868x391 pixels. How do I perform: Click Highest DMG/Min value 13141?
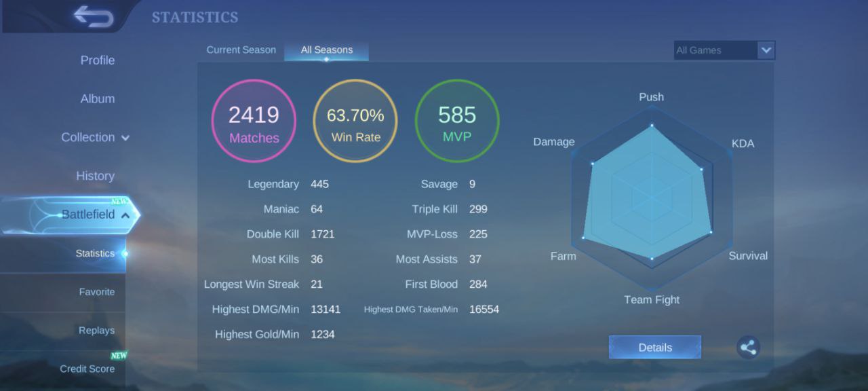click(x=325, y=310)
